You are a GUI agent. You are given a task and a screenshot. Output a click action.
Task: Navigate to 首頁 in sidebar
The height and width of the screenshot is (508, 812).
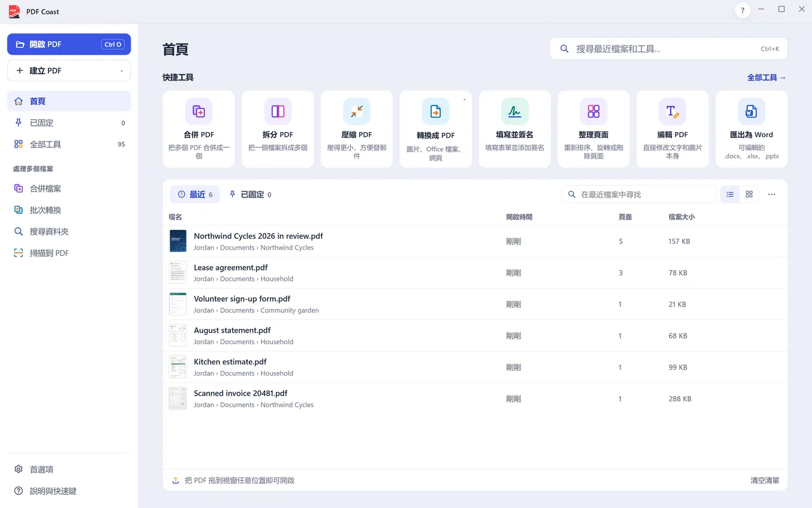point(69,101)
